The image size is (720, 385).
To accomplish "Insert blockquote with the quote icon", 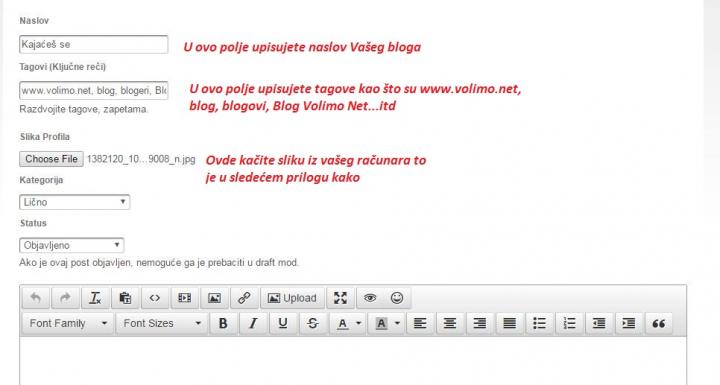I will click(x=658, y=323).
